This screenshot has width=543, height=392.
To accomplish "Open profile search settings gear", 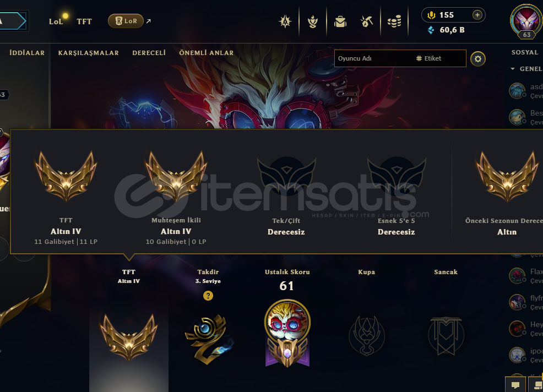I will (478, 59).
